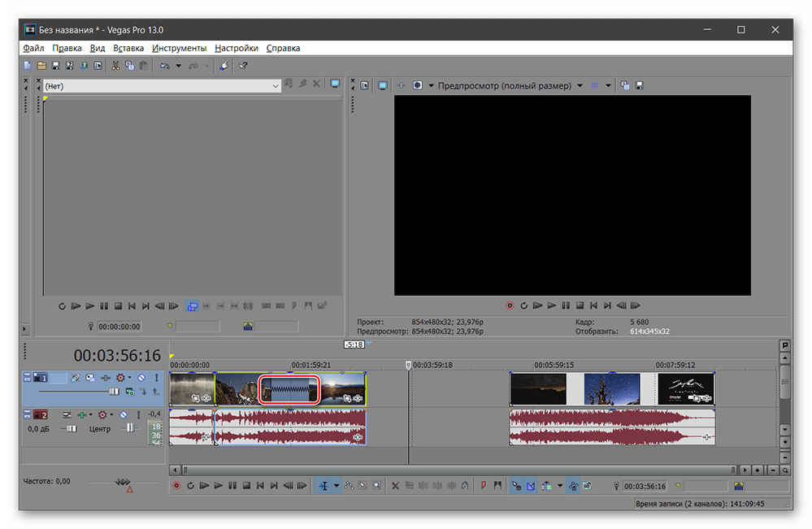The height and width of the screenshot is (529, 812).
Task: Delete selected events with the red X
Action: pyautogui.click(x=395, y=485)
